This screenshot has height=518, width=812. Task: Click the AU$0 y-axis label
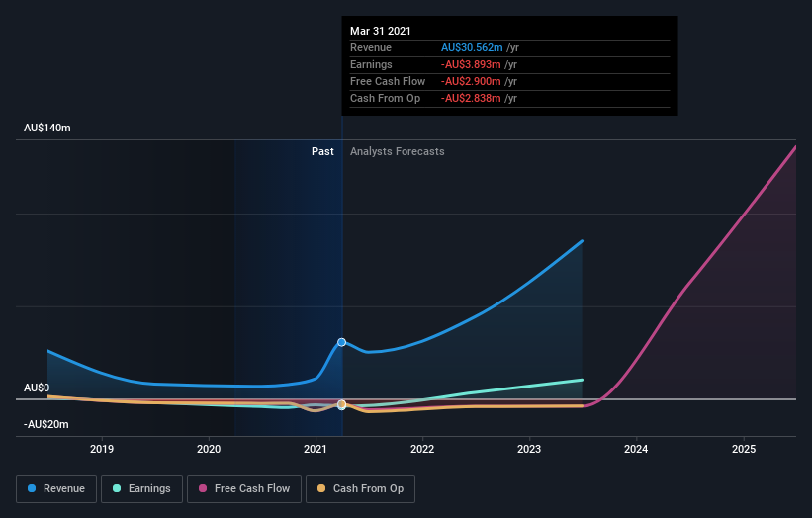coord(37,388)
